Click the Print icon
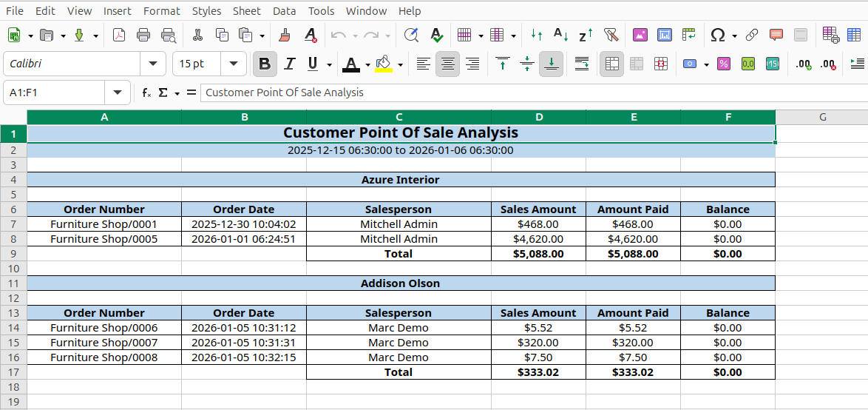This screenshot has width=868, height=410. coord(143,36)
